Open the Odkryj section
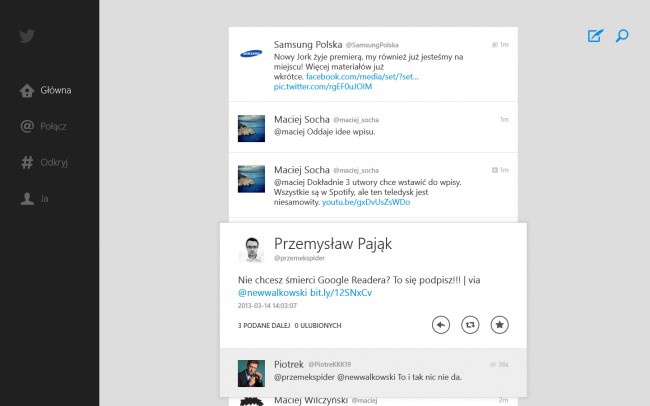Image resolution: width=650 pixels, height=406 pixels. (x=54, y=162)
